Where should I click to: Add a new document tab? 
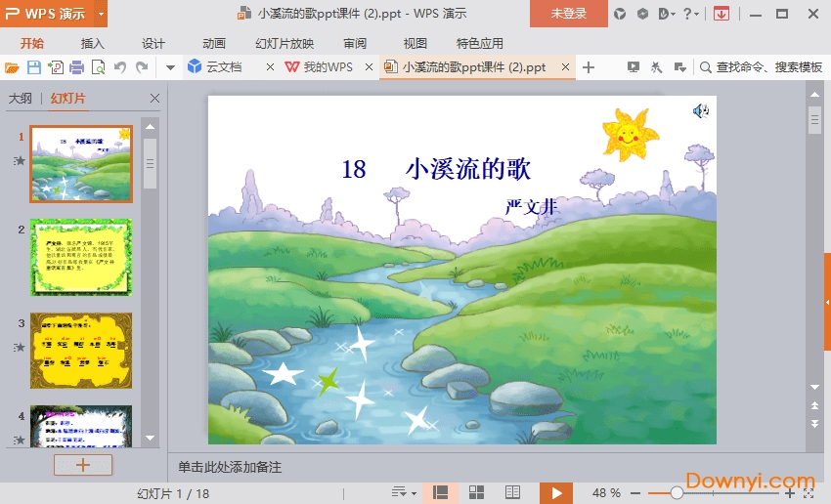click(589, 67)
